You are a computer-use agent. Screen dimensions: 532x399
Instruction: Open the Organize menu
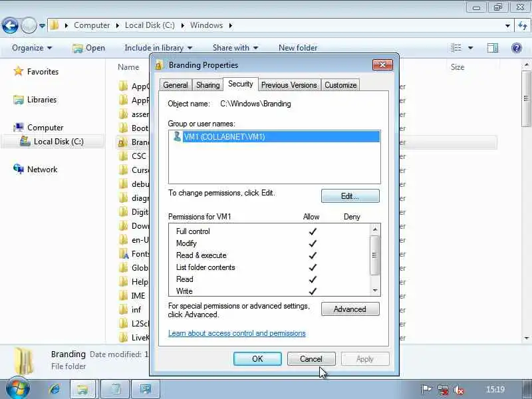click(x=32, y=48)
